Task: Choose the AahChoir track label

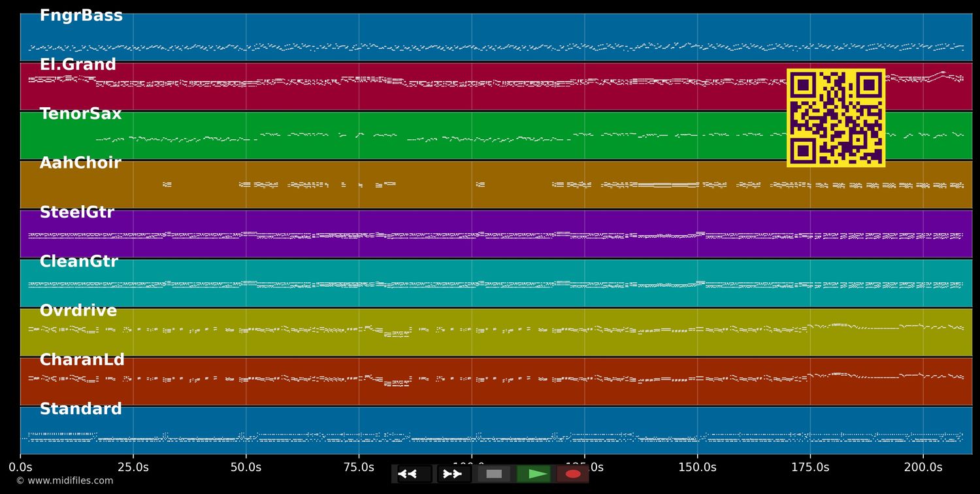Action: click(x=80, y=163)
